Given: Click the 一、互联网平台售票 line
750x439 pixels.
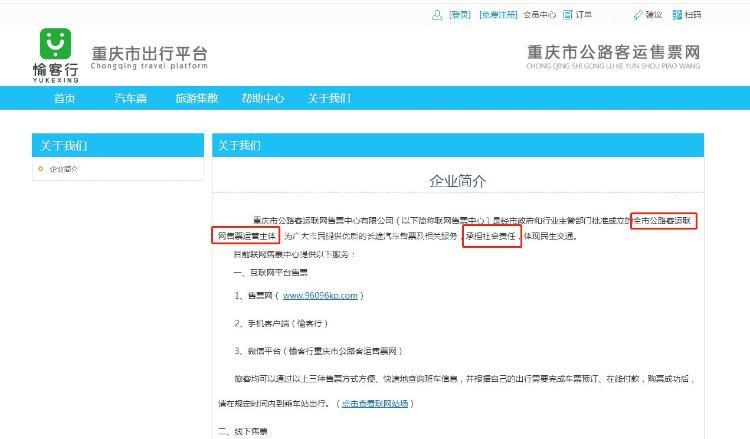Looking at the screenshot, I should (x=270, y=273).
